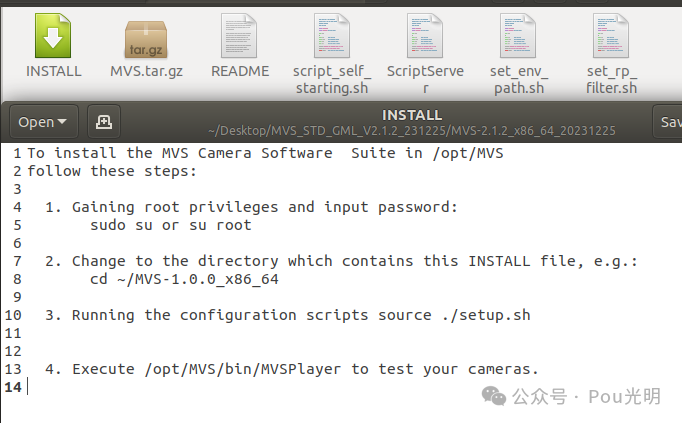This screenshot has width=682, height=423.
Task: Select the set_env_path.sh file icon
Action: 518,36
